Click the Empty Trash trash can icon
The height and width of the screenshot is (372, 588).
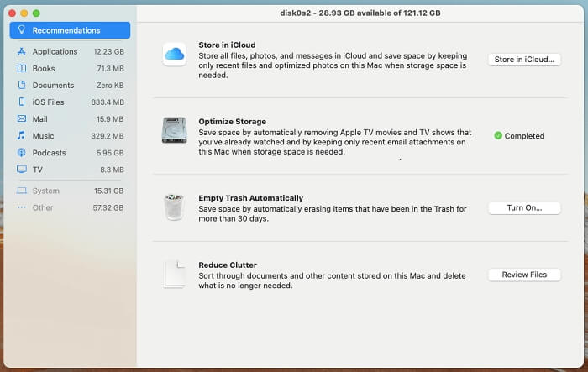point(175,207)
